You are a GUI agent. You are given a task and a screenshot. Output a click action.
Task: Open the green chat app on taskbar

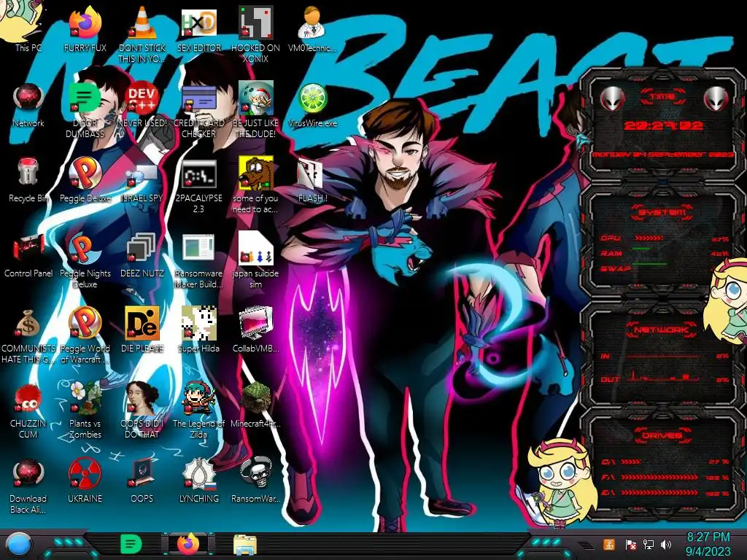point(131,544)
